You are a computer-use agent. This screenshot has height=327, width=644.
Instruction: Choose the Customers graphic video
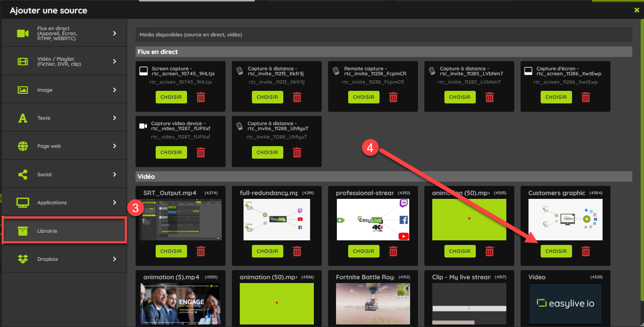556,251
